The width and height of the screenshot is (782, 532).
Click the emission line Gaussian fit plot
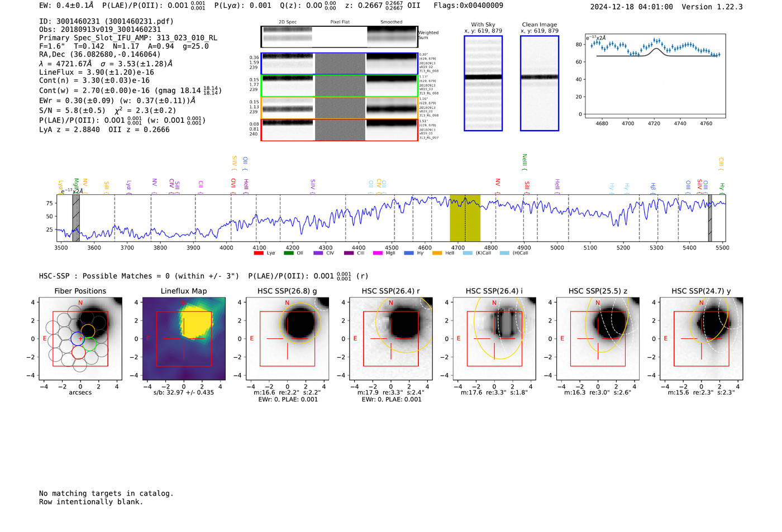(x=655, y=76)
